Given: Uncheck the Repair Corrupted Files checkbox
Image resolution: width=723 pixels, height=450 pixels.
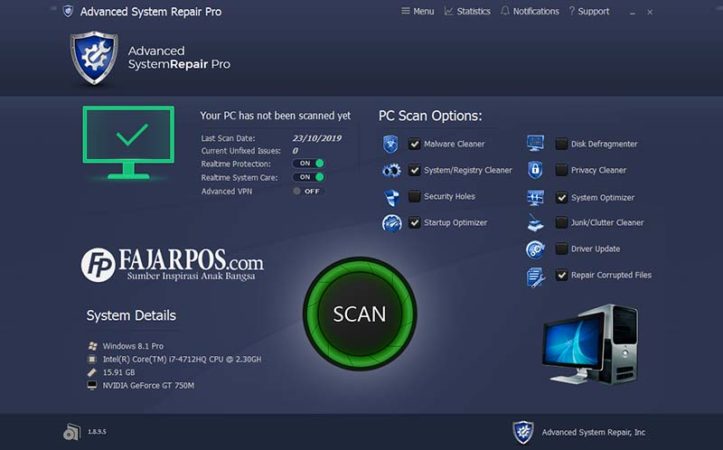Looking at the screenshot, I should point(561,275).
